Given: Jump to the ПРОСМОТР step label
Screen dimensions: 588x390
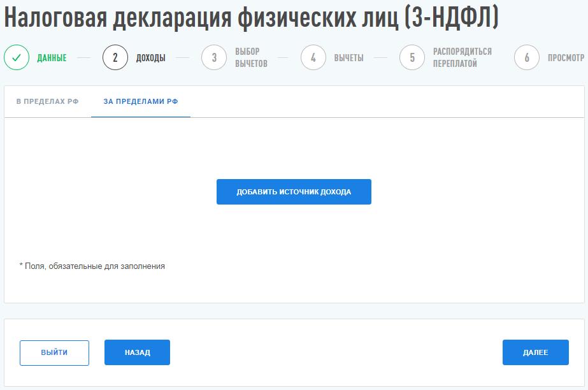Looking at the screenshot, I should click(x=566, y=58).
